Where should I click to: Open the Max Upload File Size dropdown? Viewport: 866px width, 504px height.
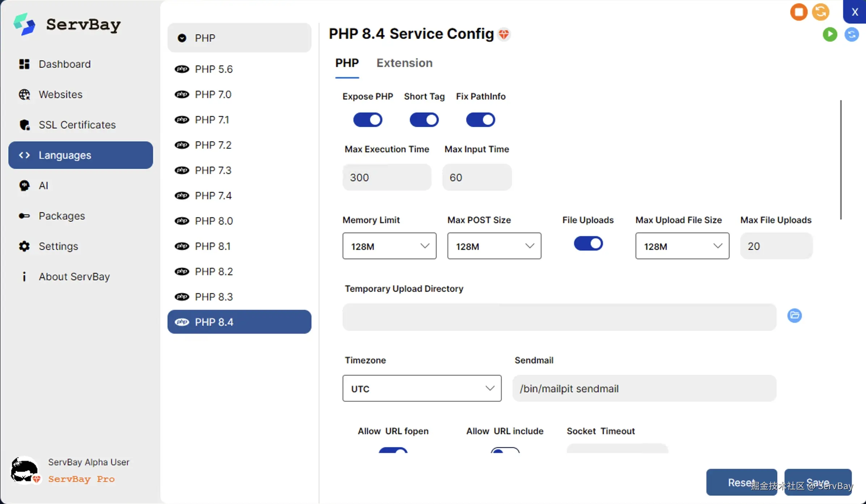click(682, 246)
